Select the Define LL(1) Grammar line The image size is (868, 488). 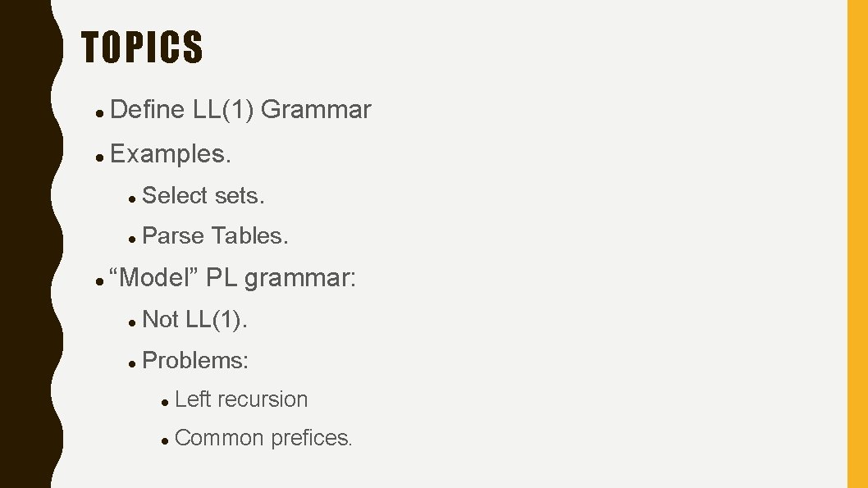pos(241,110)
